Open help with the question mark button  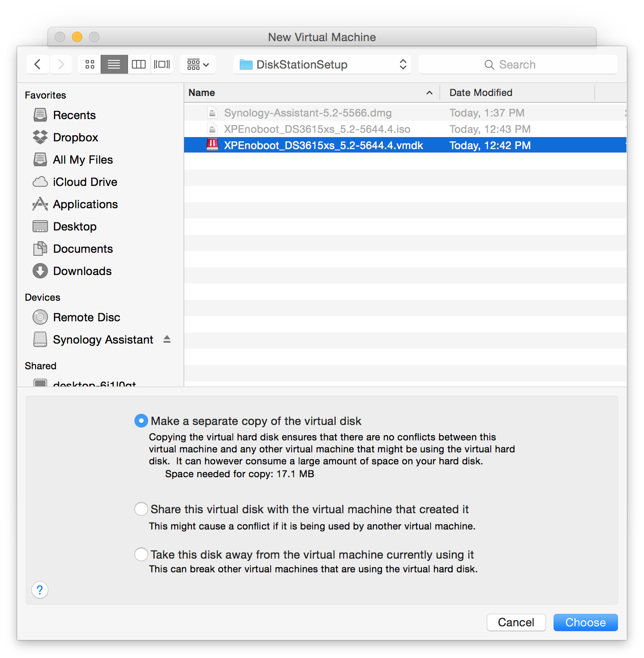[40, 590]
